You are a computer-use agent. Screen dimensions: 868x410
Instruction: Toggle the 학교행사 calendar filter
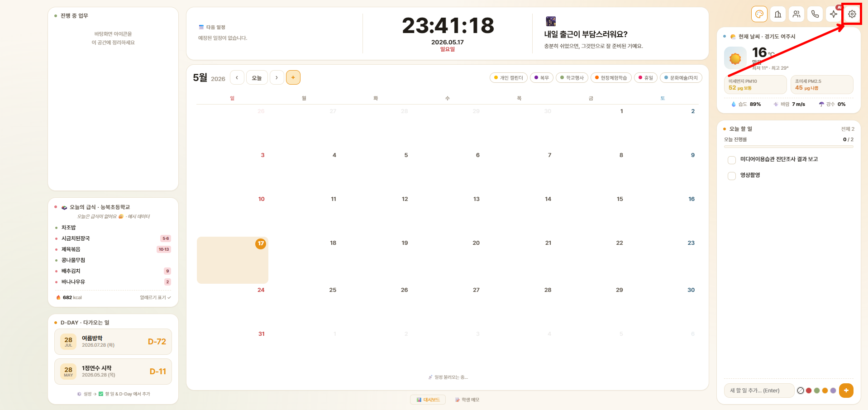[572, 78]
